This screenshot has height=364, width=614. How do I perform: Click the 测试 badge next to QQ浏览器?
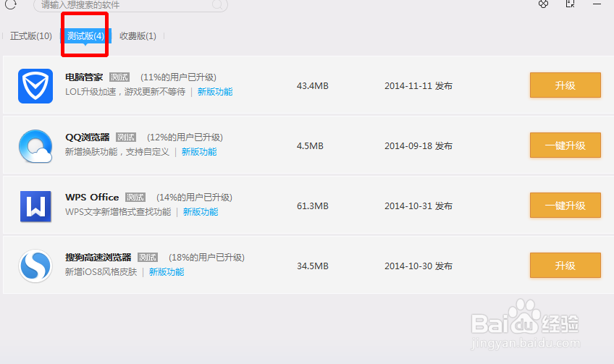point(126,137)
